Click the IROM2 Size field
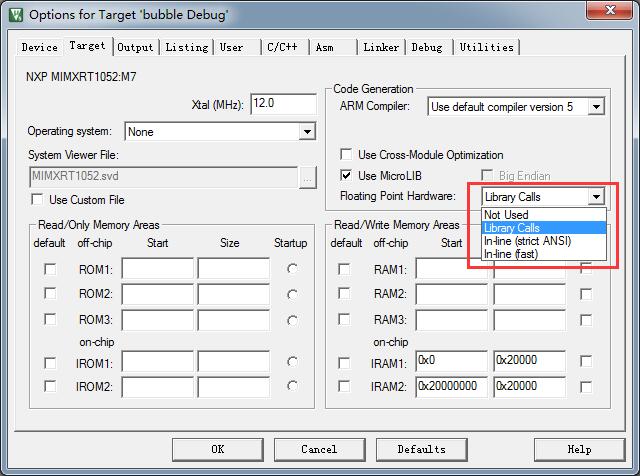The image size is (640, 476). point(234,387)
